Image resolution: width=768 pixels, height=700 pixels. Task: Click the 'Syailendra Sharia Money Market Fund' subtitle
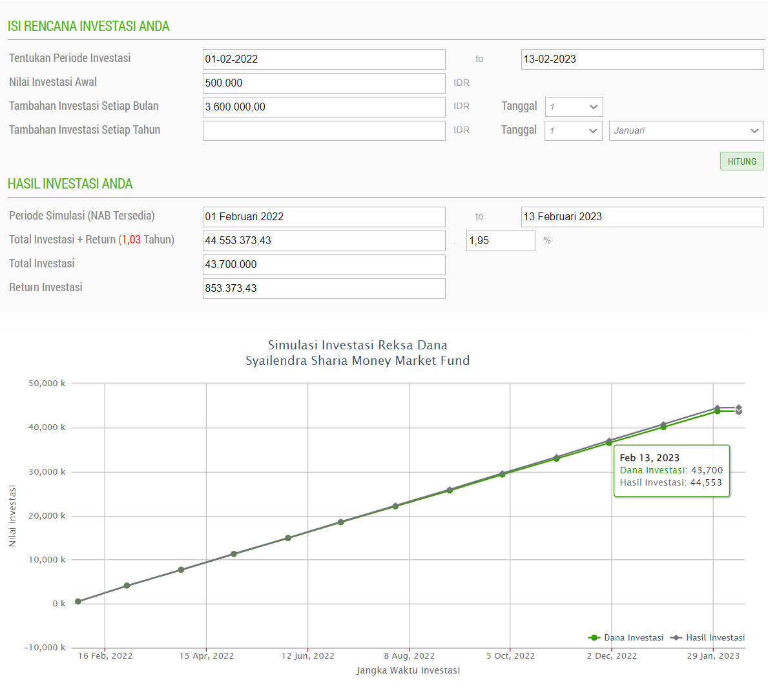coord(358,361)
